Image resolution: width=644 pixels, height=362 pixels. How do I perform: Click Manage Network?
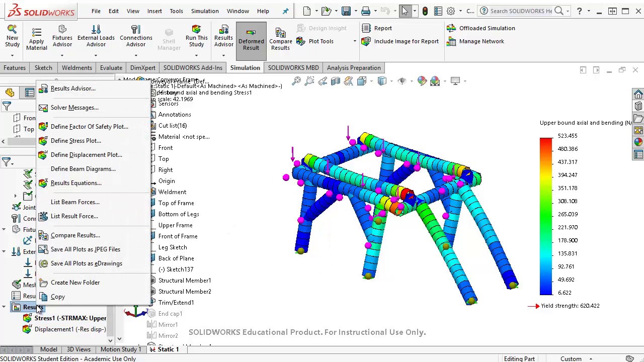475,41
